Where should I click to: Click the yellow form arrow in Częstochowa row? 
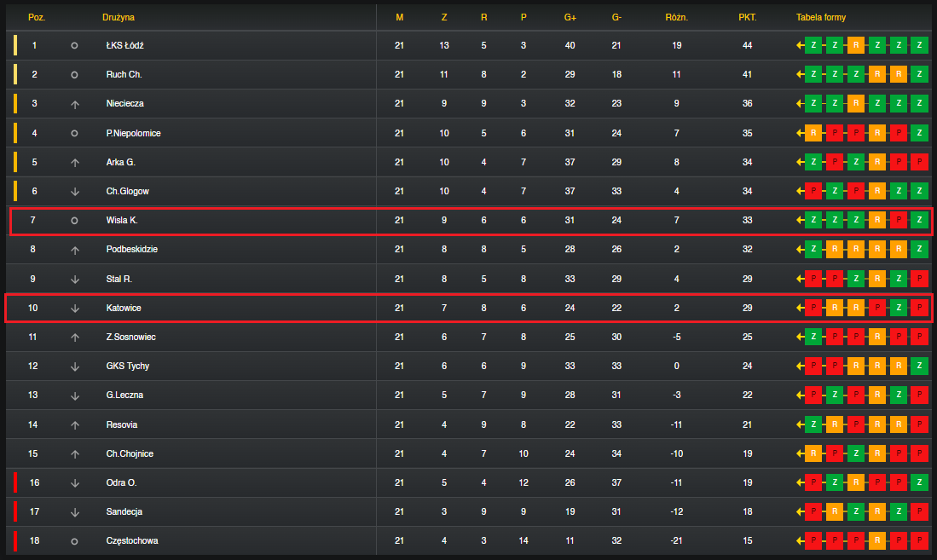[x=800, y=541]
